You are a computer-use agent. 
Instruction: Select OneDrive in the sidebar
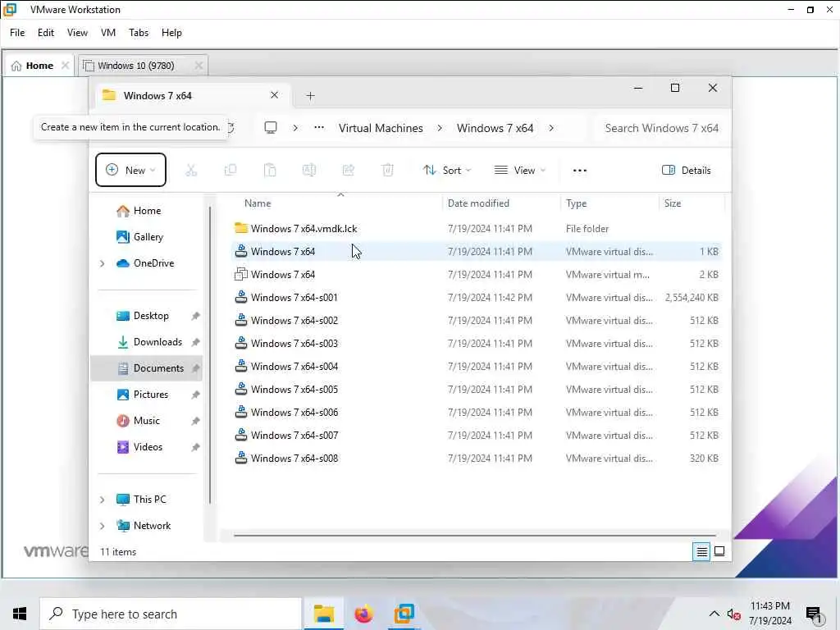pyautogui.click(x=144, y=263)
